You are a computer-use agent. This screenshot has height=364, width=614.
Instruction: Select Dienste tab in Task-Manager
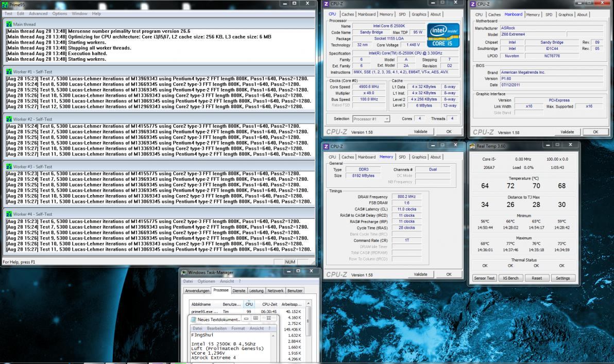point(239,291)
